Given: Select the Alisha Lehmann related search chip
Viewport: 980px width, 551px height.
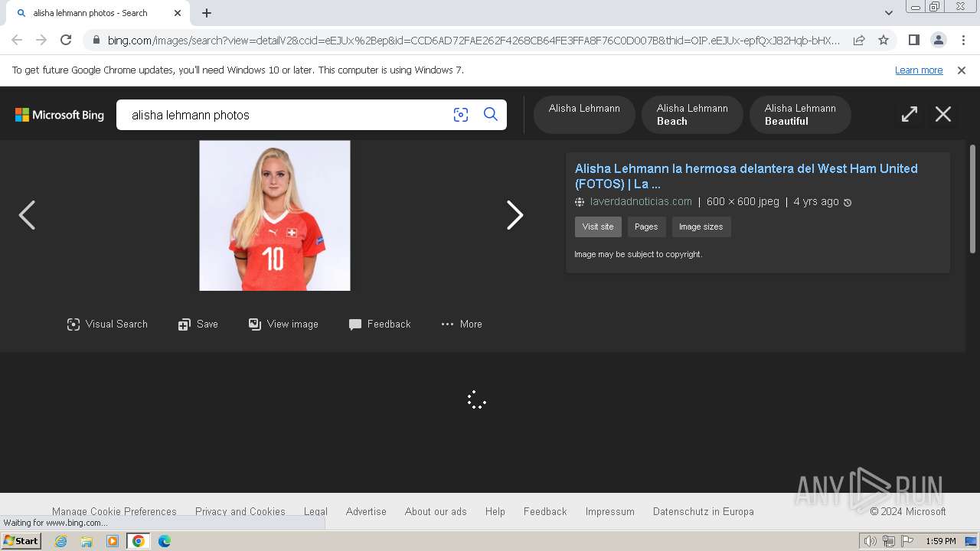Looking at the screenshot, I should (584, 115).
